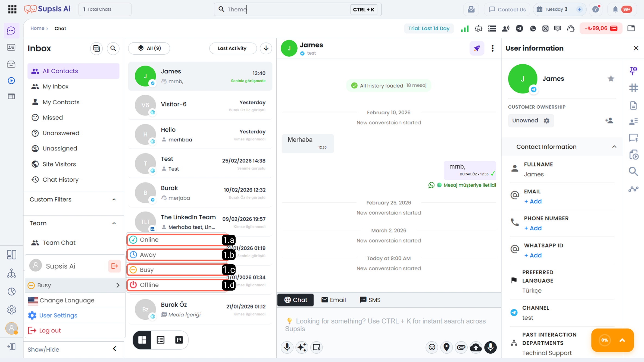Image resolution: width=644 pixels, height=362 pixels.
Task: Click the Contact Us button
Action: (507, 9)
